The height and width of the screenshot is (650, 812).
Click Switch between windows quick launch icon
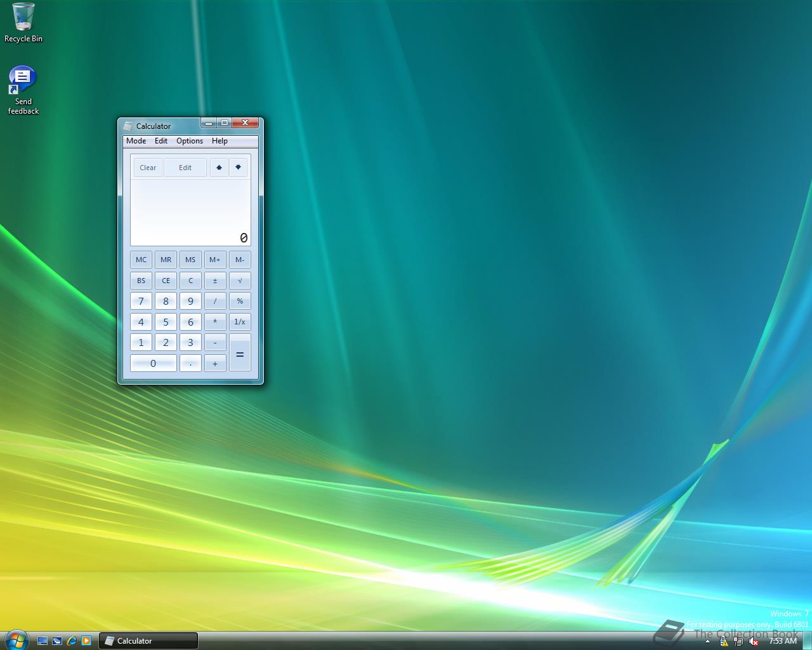57,641
